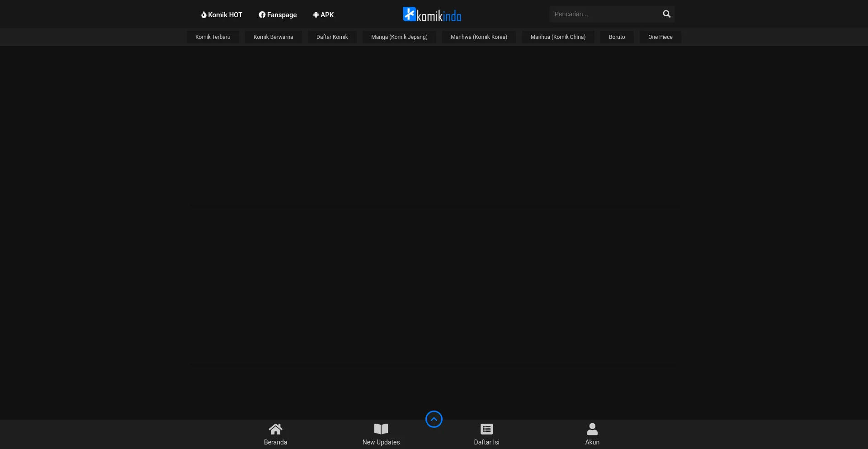Open Daftar Isi list icon
Screen dimensions: 868x449
tap(486, 429)
